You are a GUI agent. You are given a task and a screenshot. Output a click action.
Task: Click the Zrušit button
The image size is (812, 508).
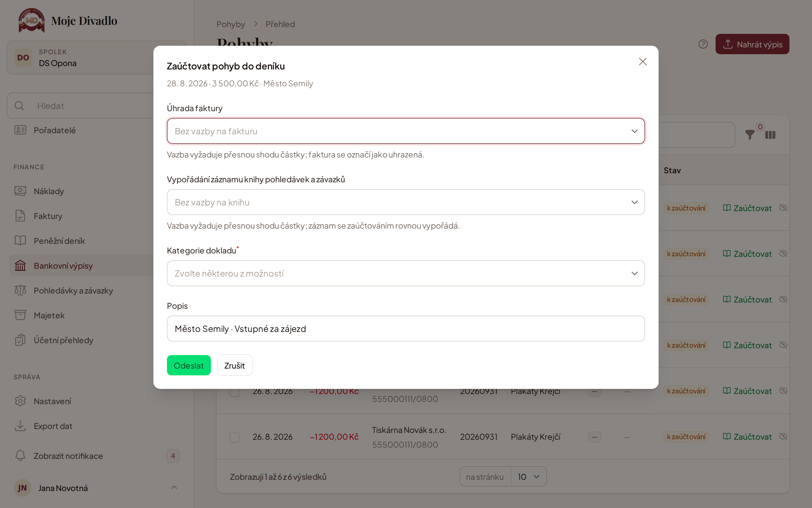click(x=235, y=365)
